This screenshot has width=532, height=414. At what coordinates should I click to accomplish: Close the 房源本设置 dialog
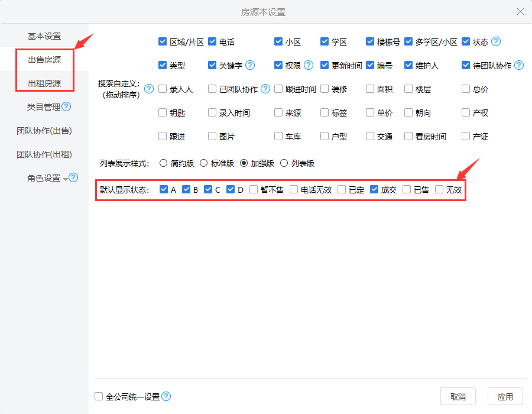[520, 12]
